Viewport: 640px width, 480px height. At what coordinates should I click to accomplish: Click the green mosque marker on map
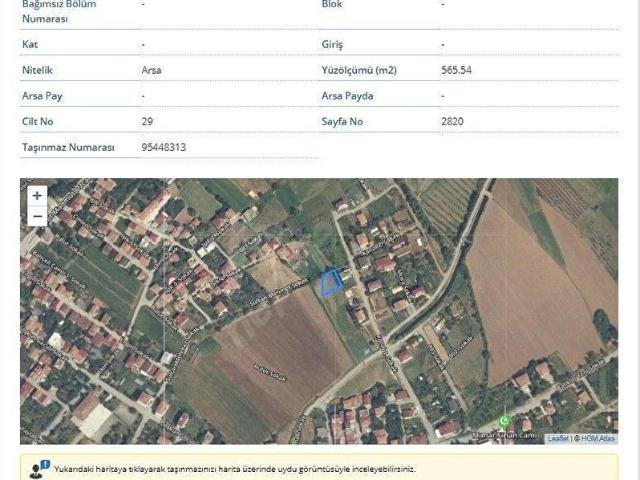[504, 420]
